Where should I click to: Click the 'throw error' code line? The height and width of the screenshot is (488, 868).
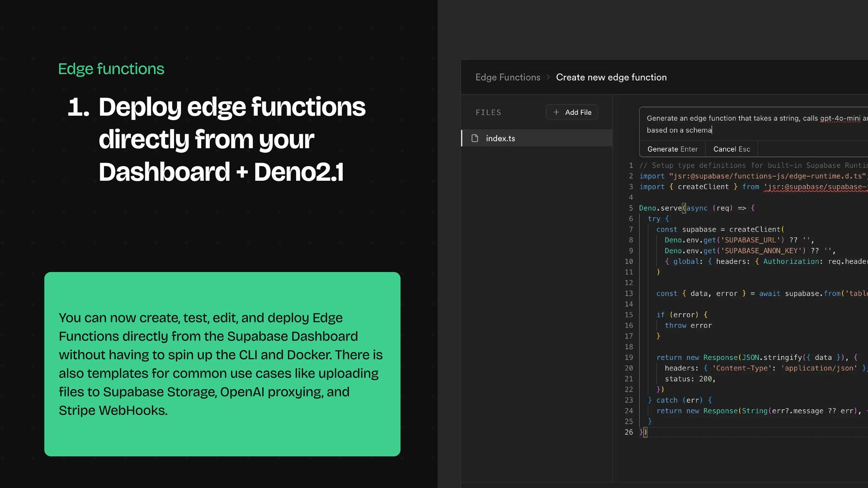pyautogui.click(x=688, y=326)
